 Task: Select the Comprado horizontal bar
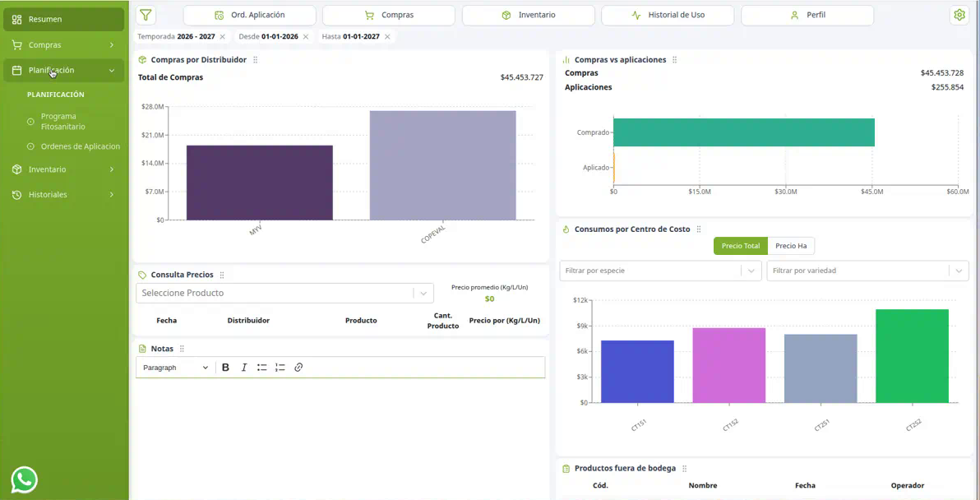click(x=744, y=132)
